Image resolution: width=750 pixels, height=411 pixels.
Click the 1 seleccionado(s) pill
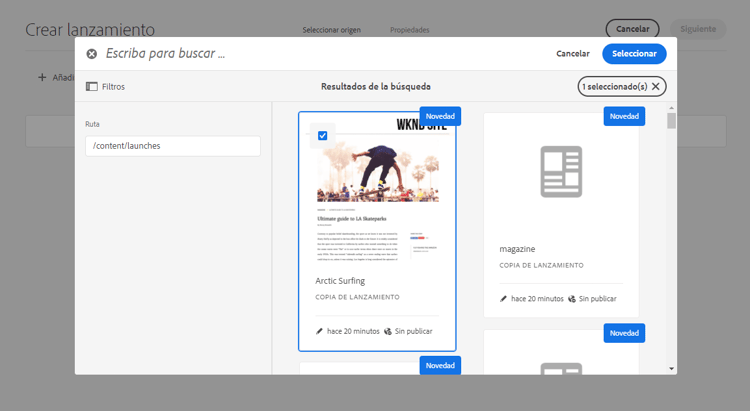(x=622, y=86)
